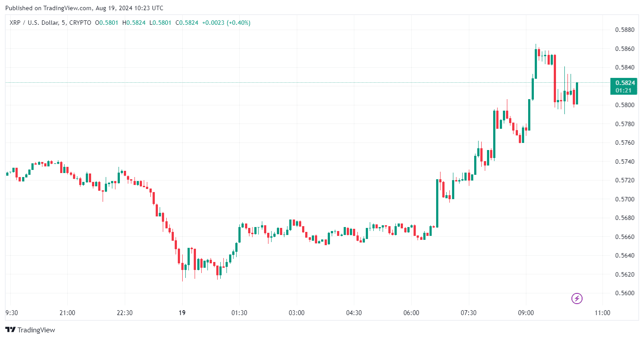This screenshot has width=644, height=339.
Task: Click the 22:30 time axis label
Action: coord(125,313)
